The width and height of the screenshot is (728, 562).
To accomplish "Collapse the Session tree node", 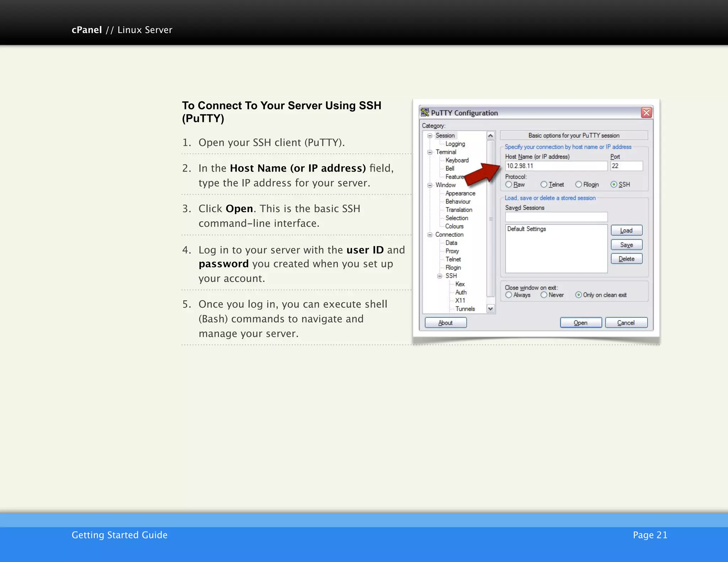I will (x=430, y=136).
